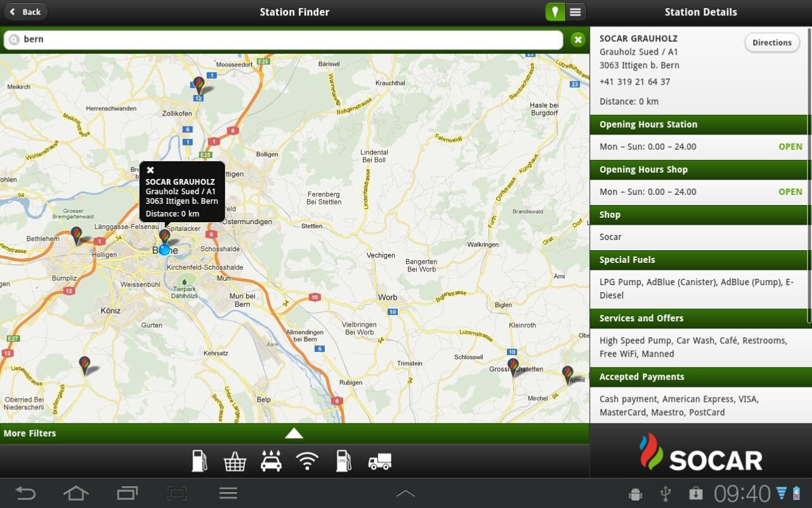Tap the SOCAR GRAUHOLZ callout bubble on map
This screenshot has height=508, width=812.
click(x=182, y=192)
